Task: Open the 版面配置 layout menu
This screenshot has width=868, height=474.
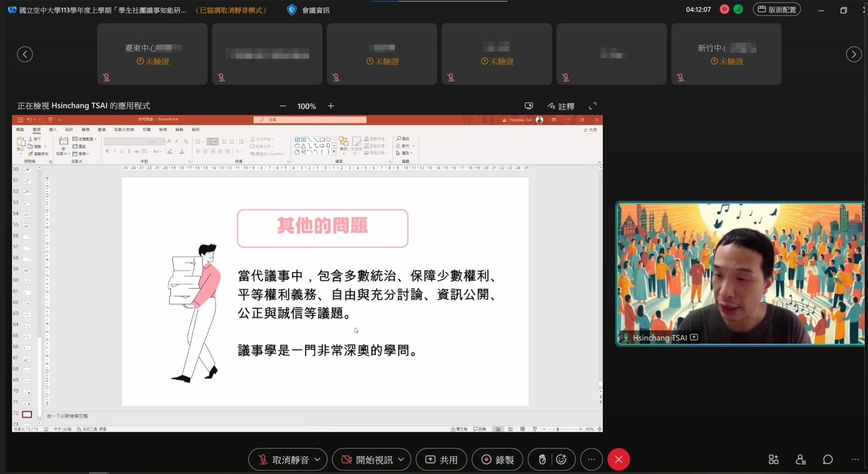Action: click(x=777, y=9)
